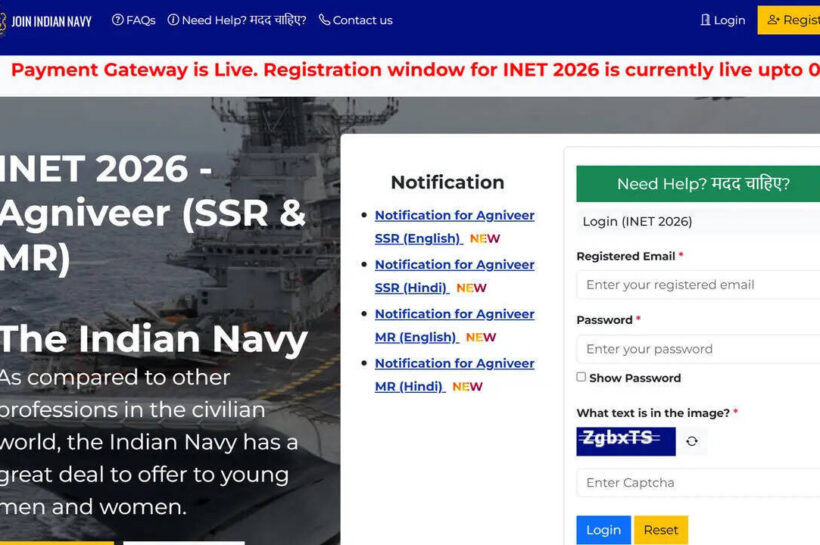Open Notification for Agniveer MR (English)

coord(454,325)
